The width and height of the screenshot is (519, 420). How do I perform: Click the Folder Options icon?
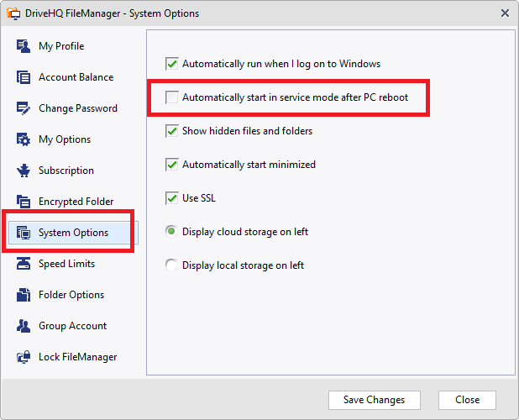(24, 295)
